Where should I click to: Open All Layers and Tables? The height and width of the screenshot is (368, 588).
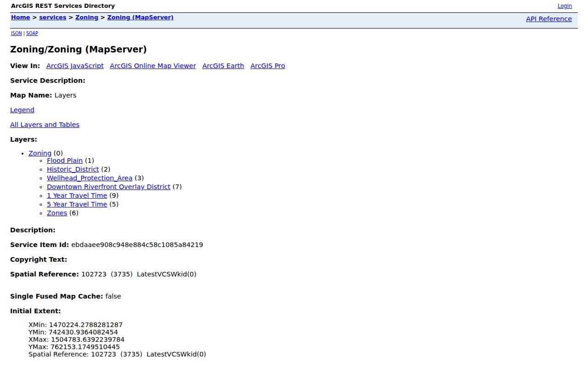click(45, 125)
